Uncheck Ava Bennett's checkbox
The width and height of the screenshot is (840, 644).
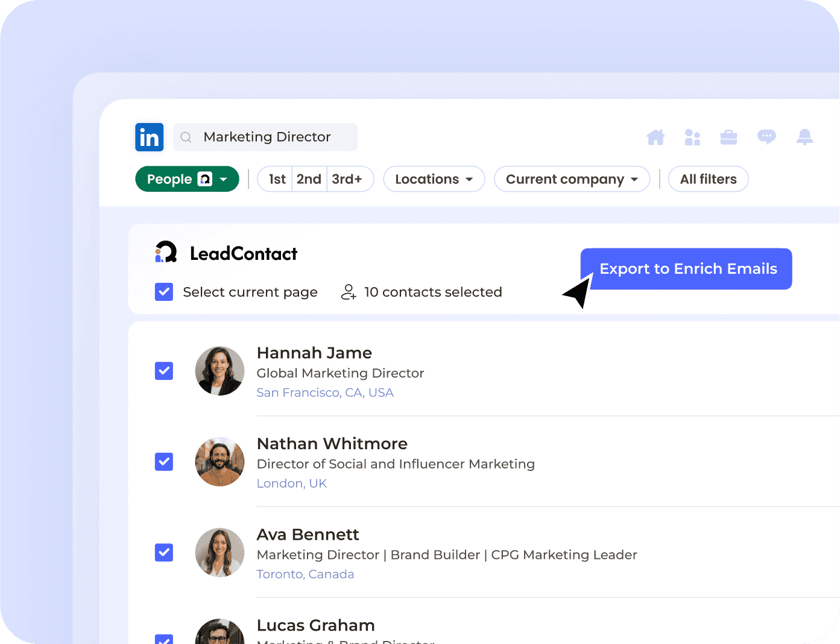(164, 552)
